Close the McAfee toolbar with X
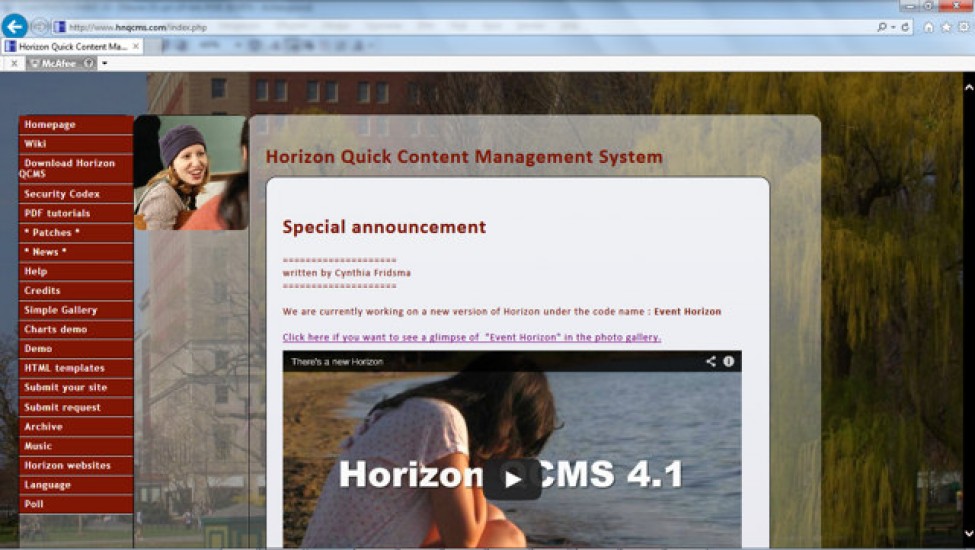Image resolution: width=975 pixels, height=550 pixels. (14, 63)
